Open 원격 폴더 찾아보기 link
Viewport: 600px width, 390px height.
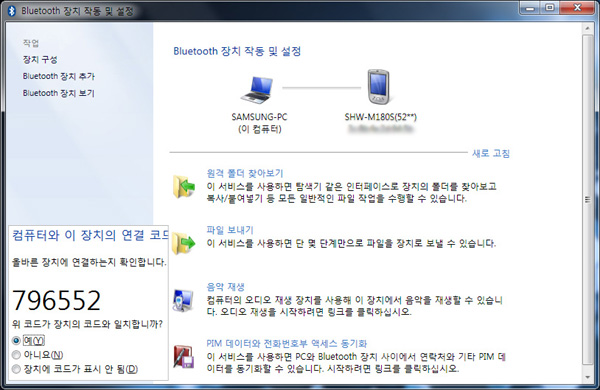pyautogui.click(x=245, y=173)
